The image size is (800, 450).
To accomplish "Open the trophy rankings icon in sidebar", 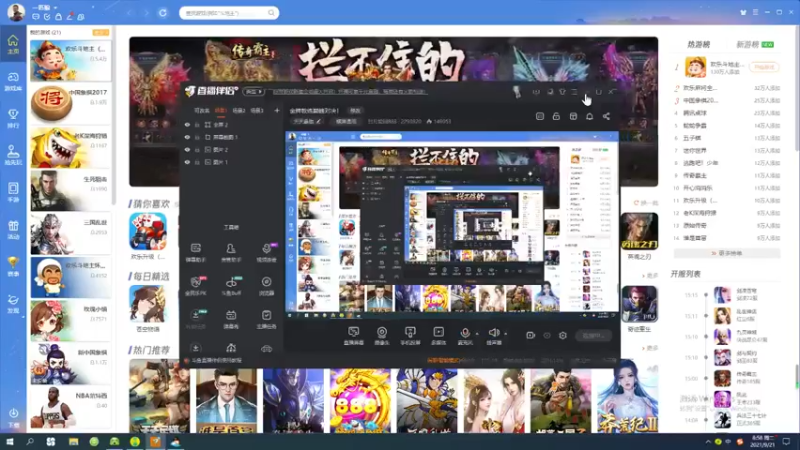I will 13,117.
